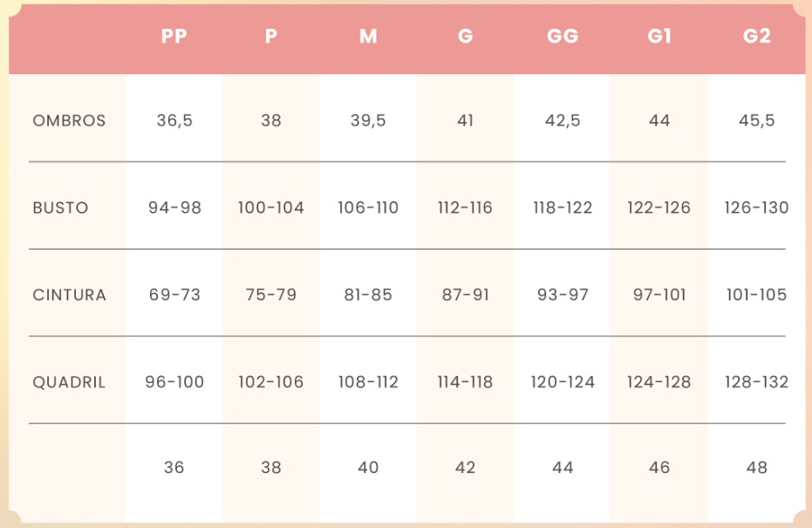812x528 pixels.
Task: Click the OMBROS row label
Action: click(x=69, y=120)
